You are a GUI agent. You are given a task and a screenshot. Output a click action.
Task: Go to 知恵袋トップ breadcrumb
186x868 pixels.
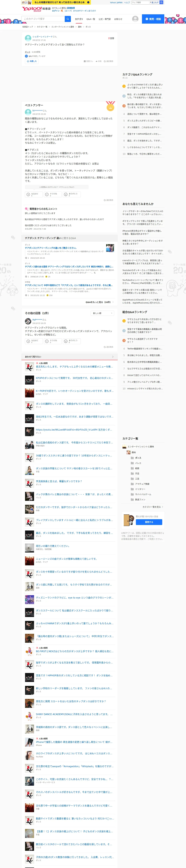tap(28, 27)
